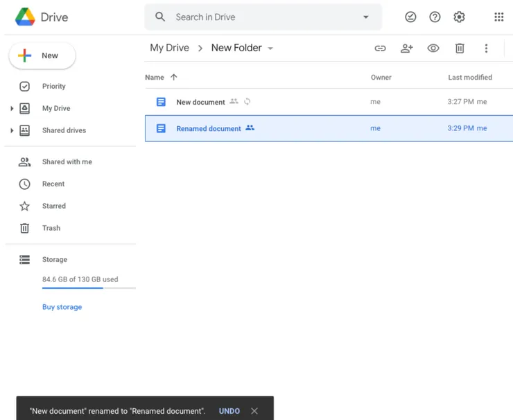Click the Ready for offline checkmark icon
Screen dimensions: 513x420
(410, 17)
